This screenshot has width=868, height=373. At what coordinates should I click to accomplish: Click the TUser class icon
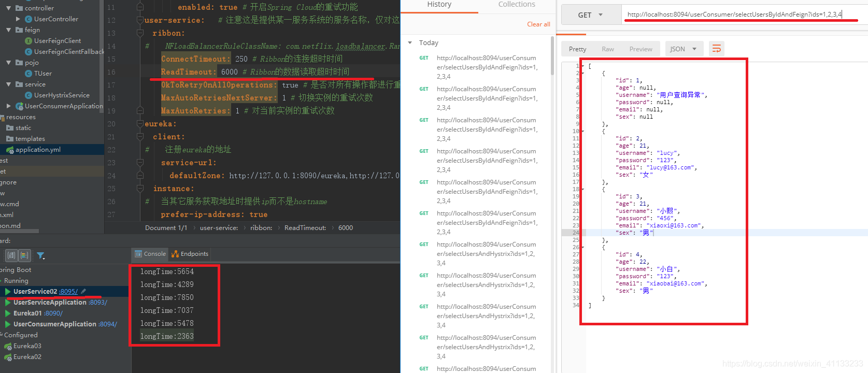click(x=29, y=74)
